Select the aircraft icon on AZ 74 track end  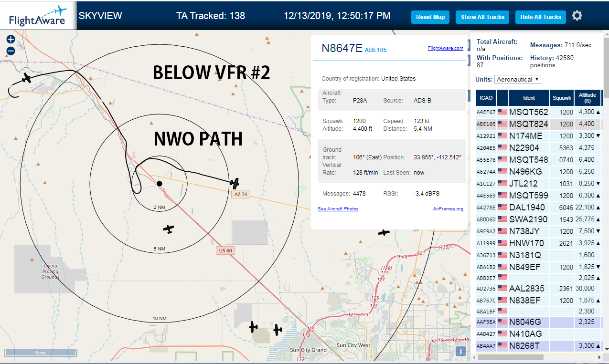click(234, 183)
